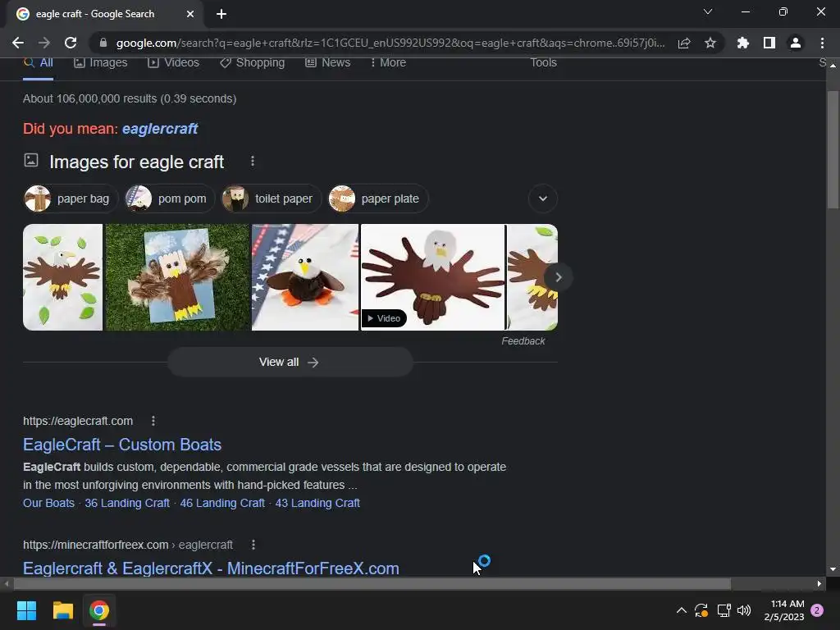840x630 pixels.
Task: Filter images by paper plate chip
Action: pos(377,199)
